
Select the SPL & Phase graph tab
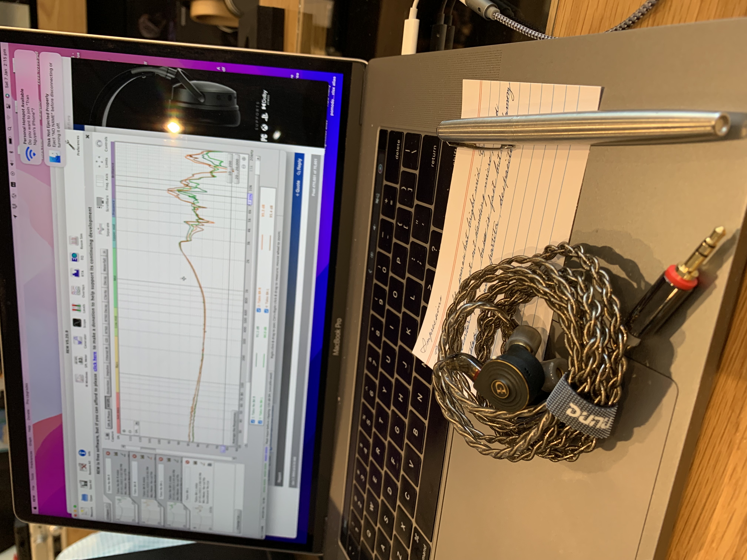[x=109, y=419]
